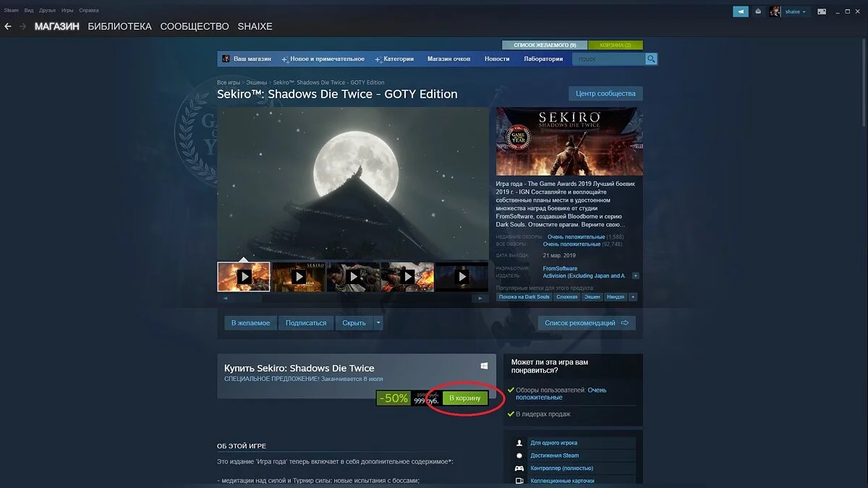Click the forward navigation arrow

(23, 26)
